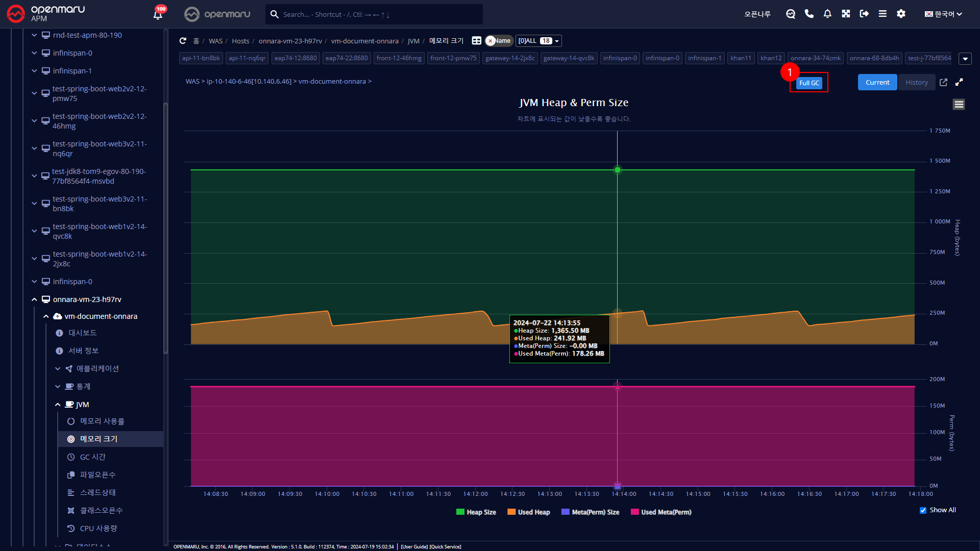Click the grid layout icon next to breadcrumb
Viewport: 980px width, 551px height.
pos(476,41)
